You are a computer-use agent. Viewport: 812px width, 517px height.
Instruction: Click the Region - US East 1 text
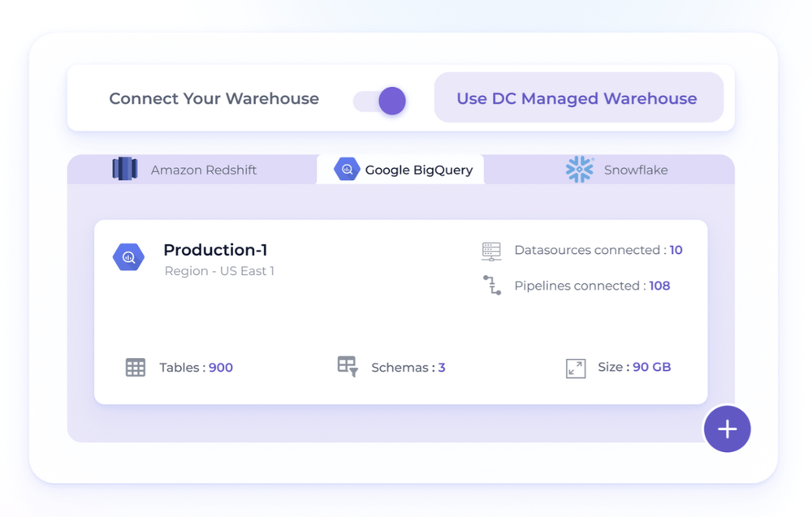pyautogui.click(x=219, y=271)
